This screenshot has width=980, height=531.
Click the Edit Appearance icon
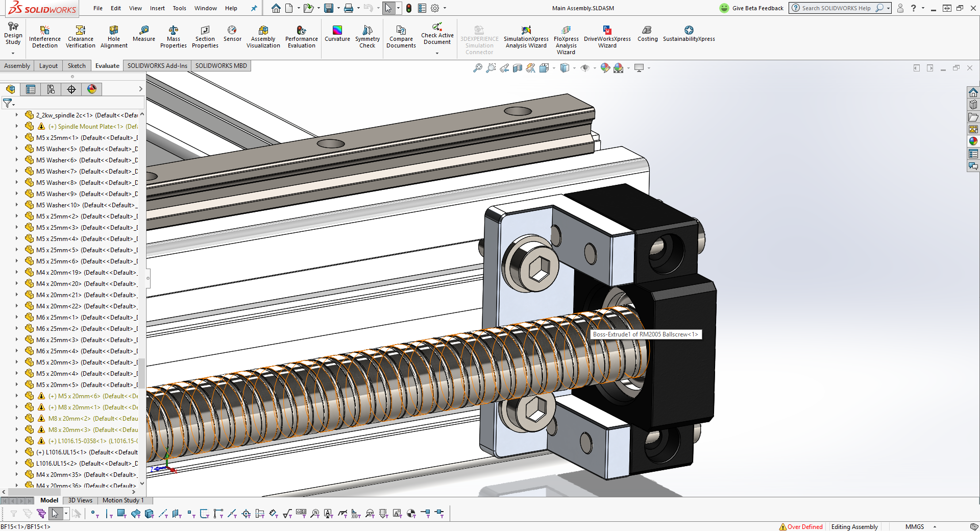pos(605,68)
